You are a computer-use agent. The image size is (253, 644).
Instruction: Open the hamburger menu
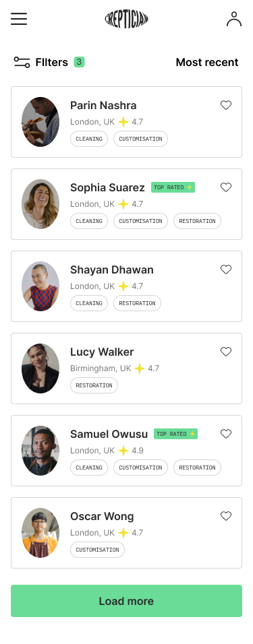tap(19, 19)
